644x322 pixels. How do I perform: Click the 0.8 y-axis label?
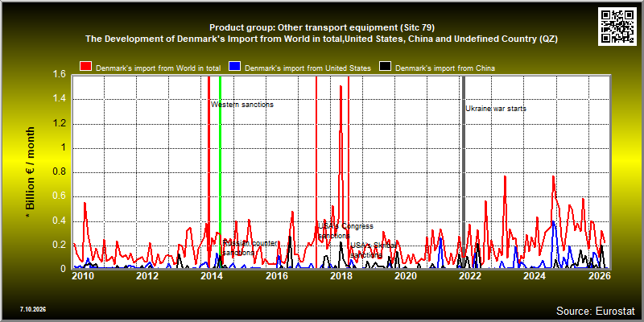tap(60, 172)
